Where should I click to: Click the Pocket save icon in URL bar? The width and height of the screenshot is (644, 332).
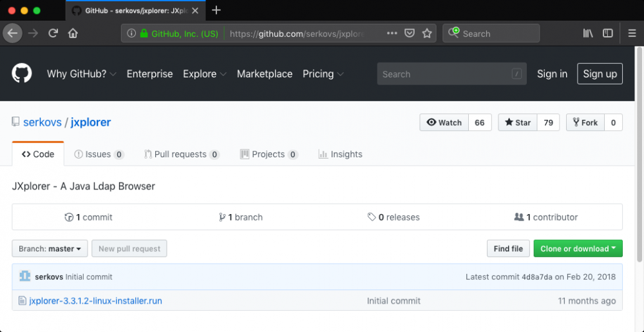410,34
